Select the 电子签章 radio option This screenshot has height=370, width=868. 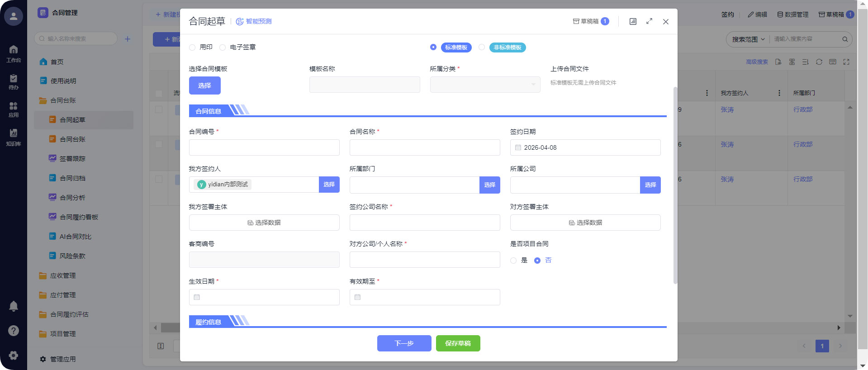[x=223, y=47]
